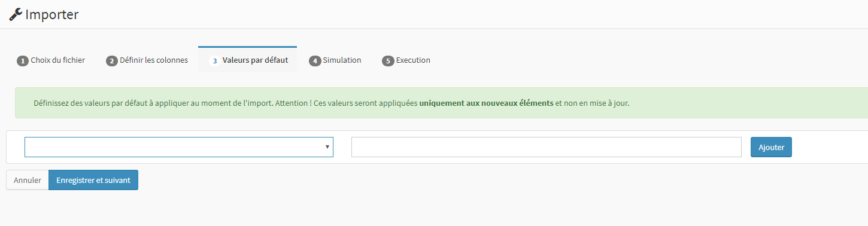The width and height of the screenshot is (868, 226).
Task: Go to the Simulation tab
Action: 335,60
